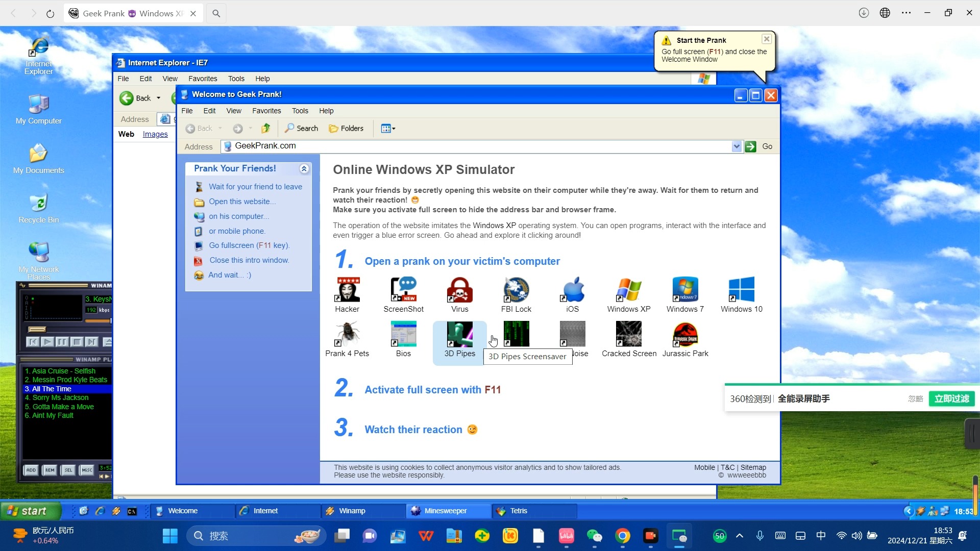Open the green Matrix rain icon

[x=516, y=334]
